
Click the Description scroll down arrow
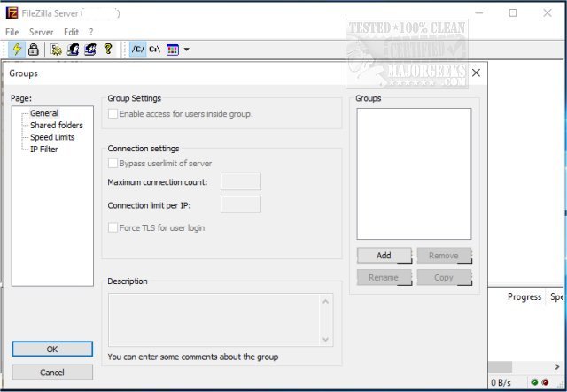pyautogui.click(x=325, y=339)
